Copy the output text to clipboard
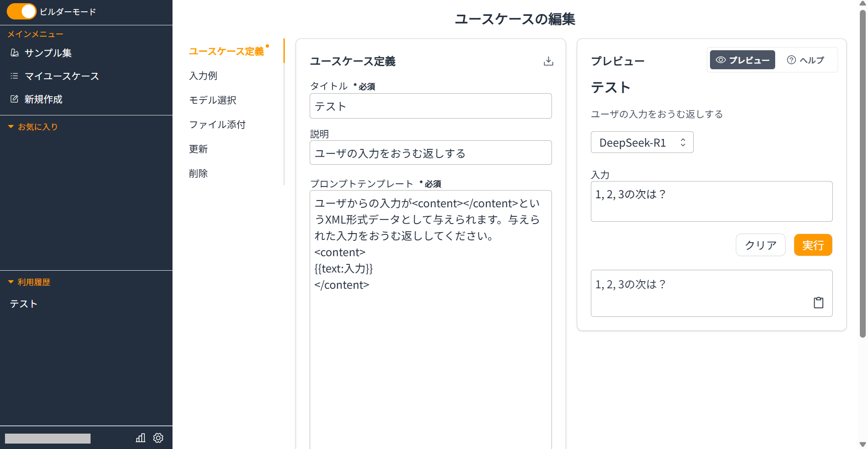The height and width of the screenshot is (449, 868). [818, 302]
